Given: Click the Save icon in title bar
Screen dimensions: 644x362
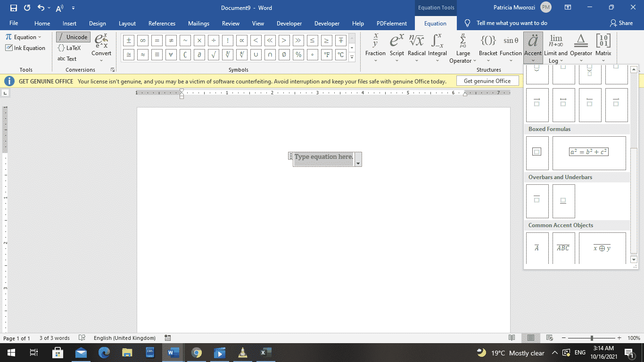Looking at the screenshot, I should click(x=13, y=8).
